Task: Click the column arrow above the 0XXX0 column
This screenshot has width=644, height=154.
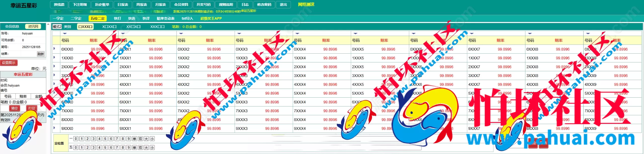Action: click(x=65, y=33)
